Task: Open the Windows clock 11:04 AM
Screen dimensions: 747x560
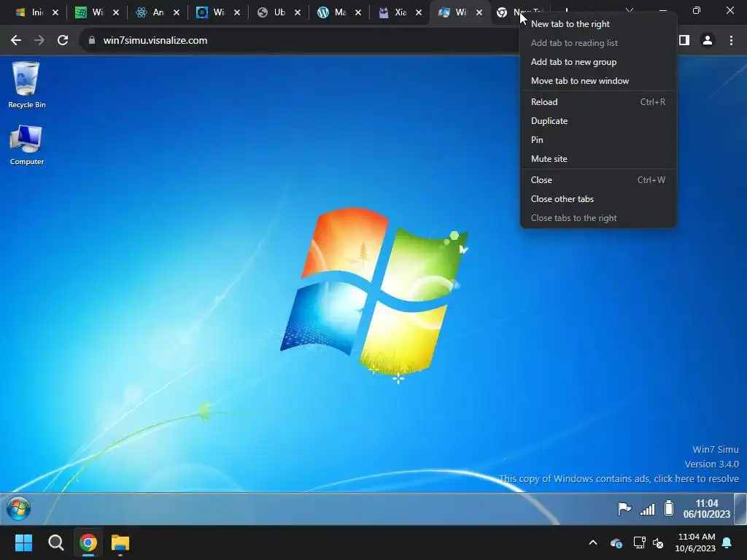Action: [695, 542]
